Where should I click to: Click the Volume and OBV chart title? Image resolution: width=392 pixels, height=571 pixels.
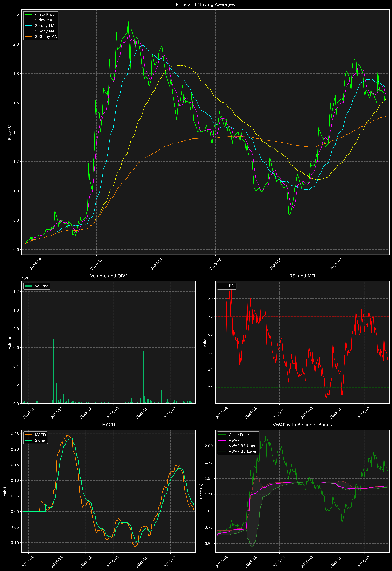[x=109, y=276]
